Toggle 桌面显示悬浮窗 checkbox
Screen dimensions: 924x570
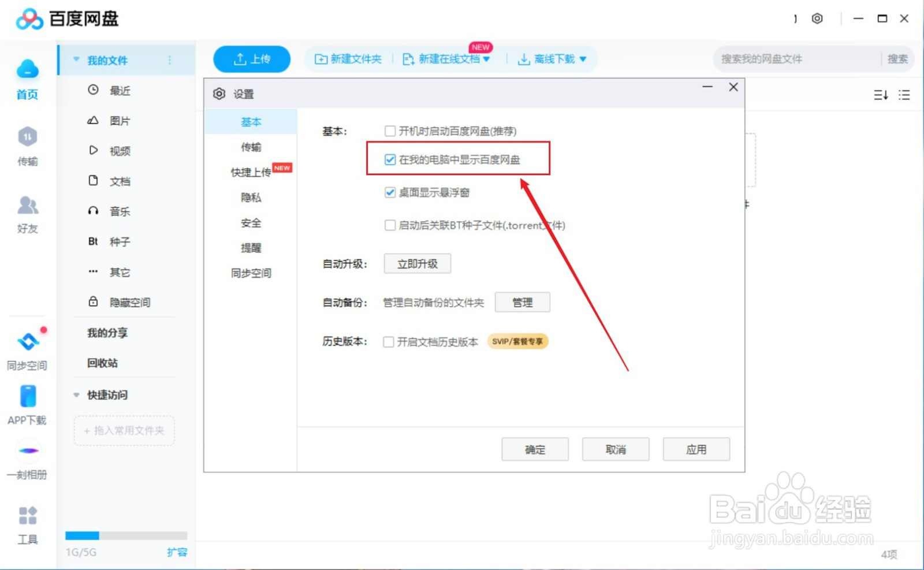coord(390,192)
